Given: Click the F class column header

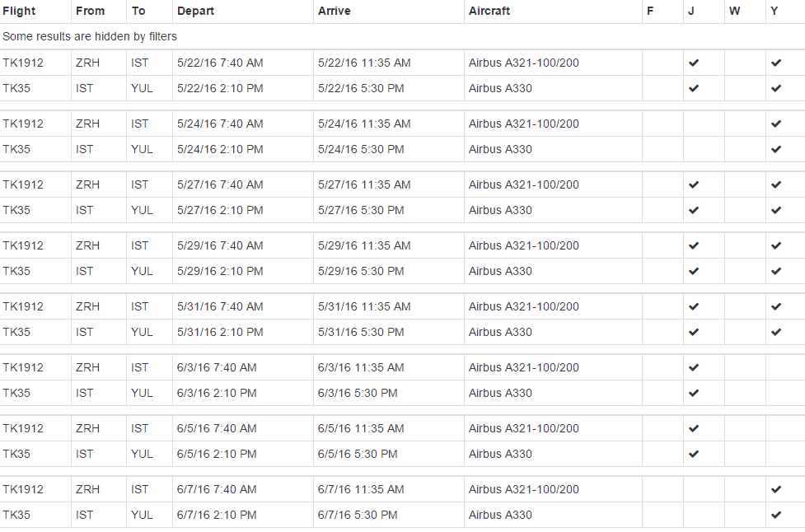Looking at the screenshot, I should [650, 12].
